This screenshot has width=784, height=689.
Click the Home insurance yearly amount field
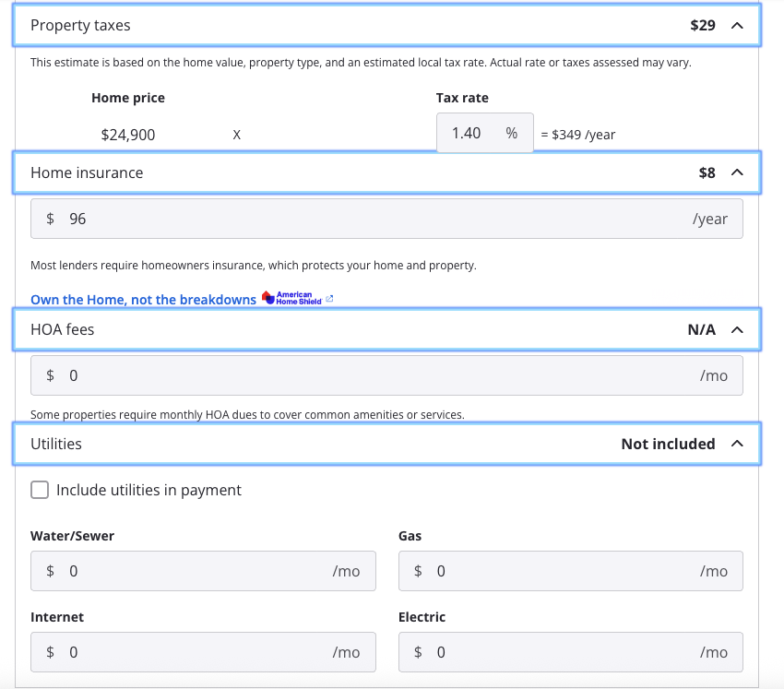(369, 220)
